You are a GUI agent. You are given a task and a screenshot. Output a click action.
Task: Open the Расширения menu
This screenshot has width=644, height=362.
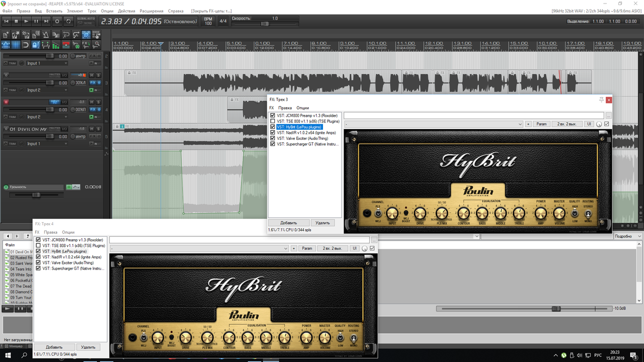pos(151,11)
